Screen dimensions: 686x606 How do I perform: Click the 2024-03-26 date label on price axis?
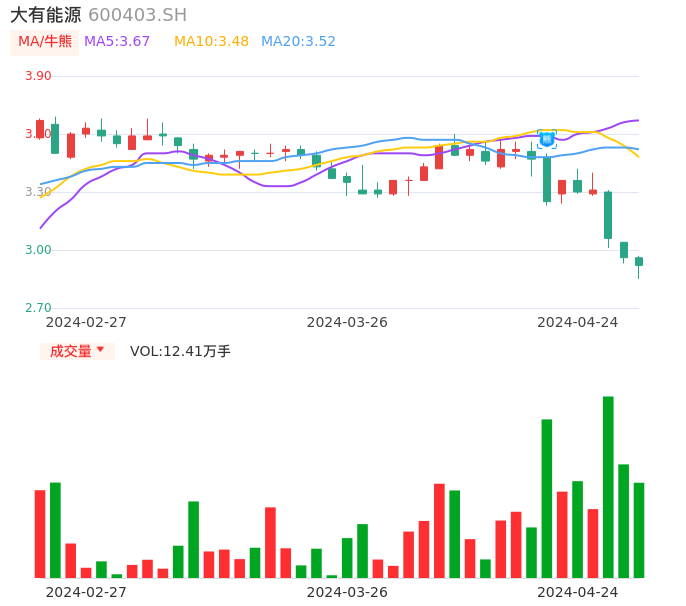click(x=347, y=322)
